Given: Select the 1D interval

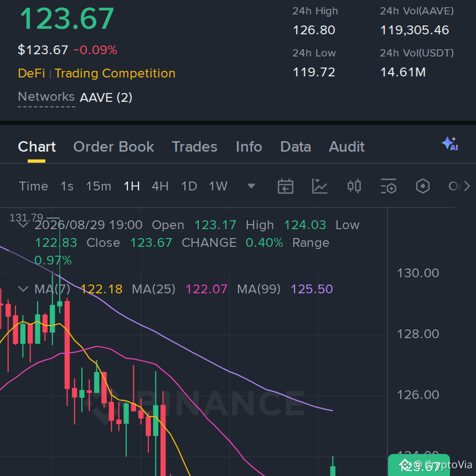Looking at the screenshot, I should pyautogui.click(x=189, y=186).
